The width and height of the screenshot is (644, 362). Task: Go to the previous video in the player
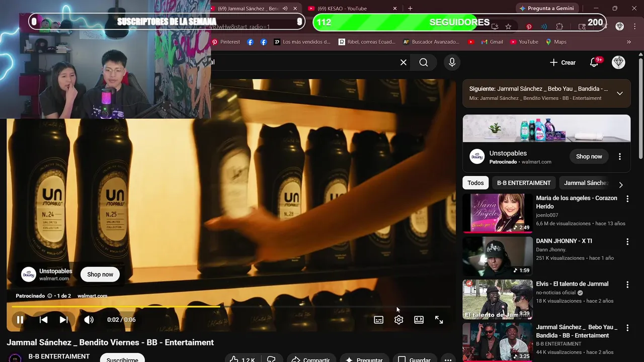tap(44, 320)
